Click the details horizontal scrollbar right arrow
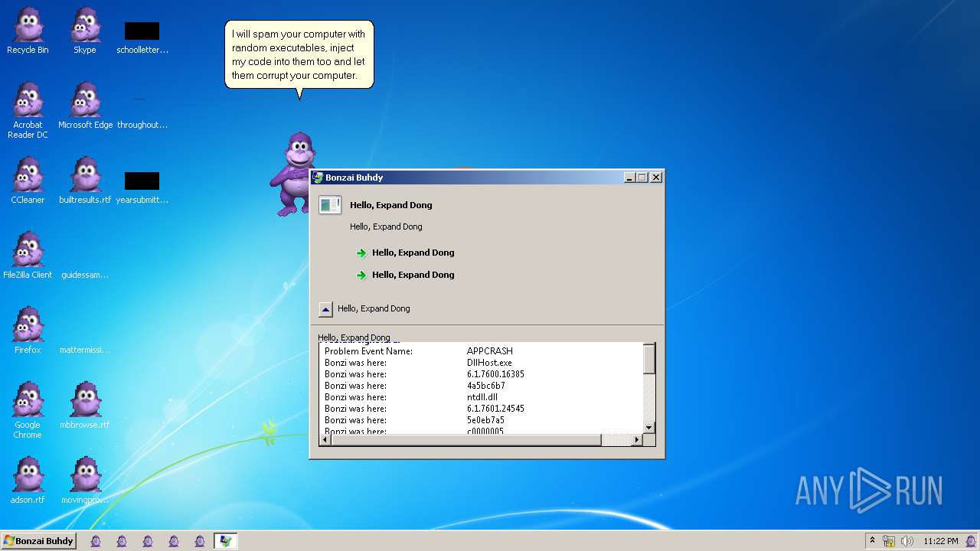 [x=636, y=439]
